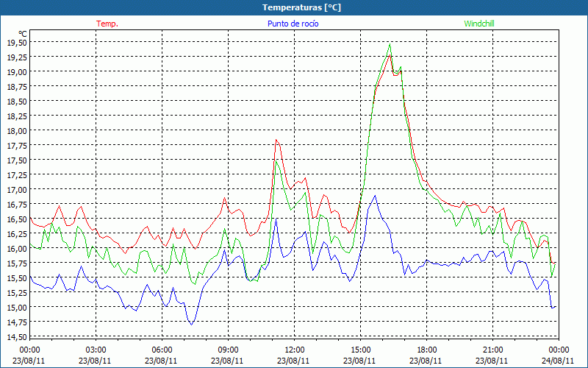Screen dimensions: 588x368
Task: Click the 18:00 time axis label
Action: (427, 350)
